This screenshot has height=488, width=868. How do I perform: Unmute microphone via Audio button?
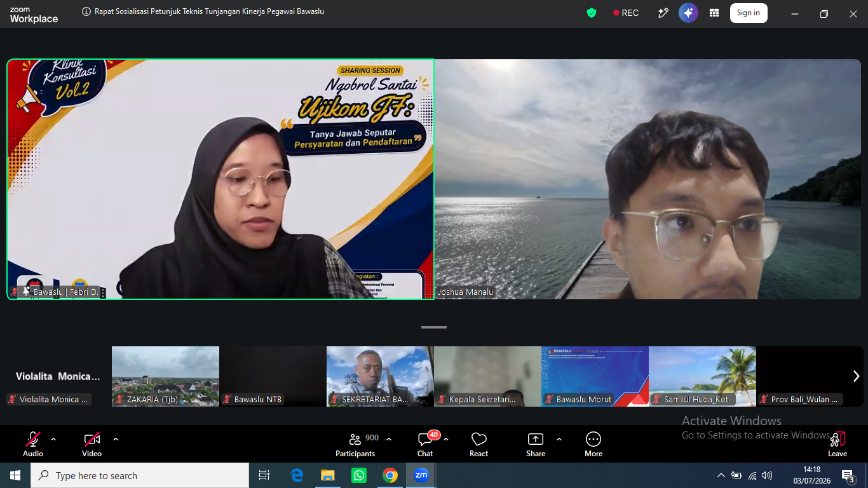[33, 444]
